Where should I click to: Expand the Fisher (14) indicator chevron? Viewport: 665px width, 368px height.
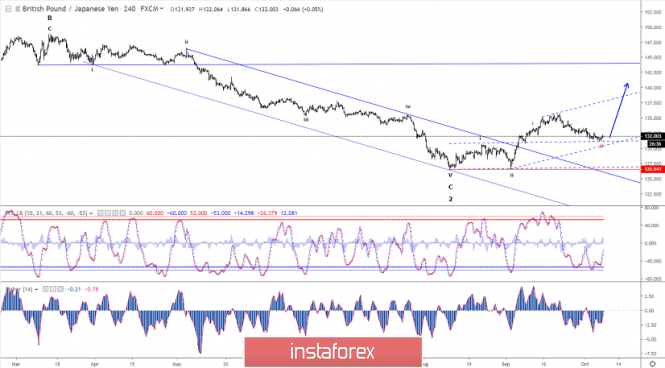pyautogui.click(x=36, y=289)
